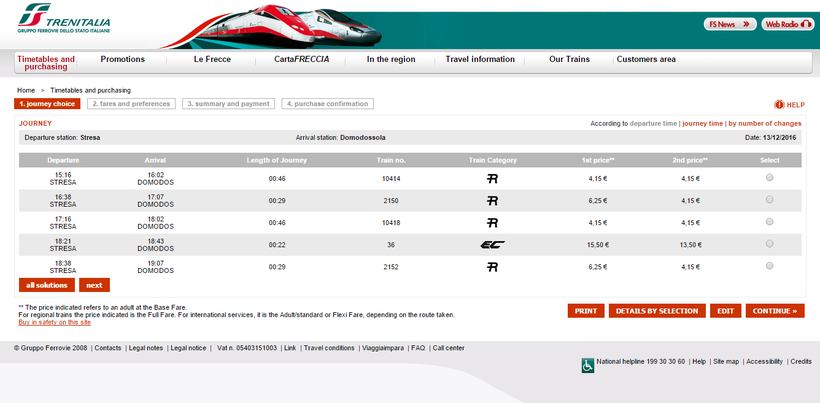
Task: Click the wheelchair accessibility icon
Action: click(x=587, y=365)
